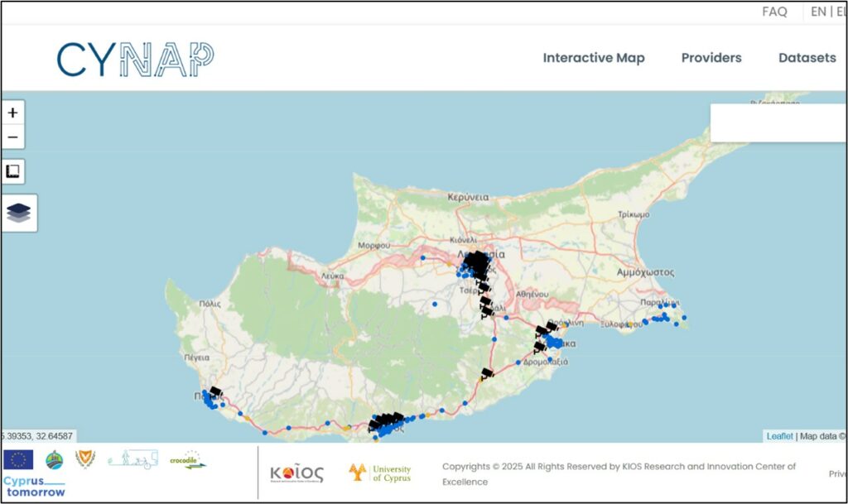Open the map layers control
Viewport: 848px width, 504px height.
19,213
